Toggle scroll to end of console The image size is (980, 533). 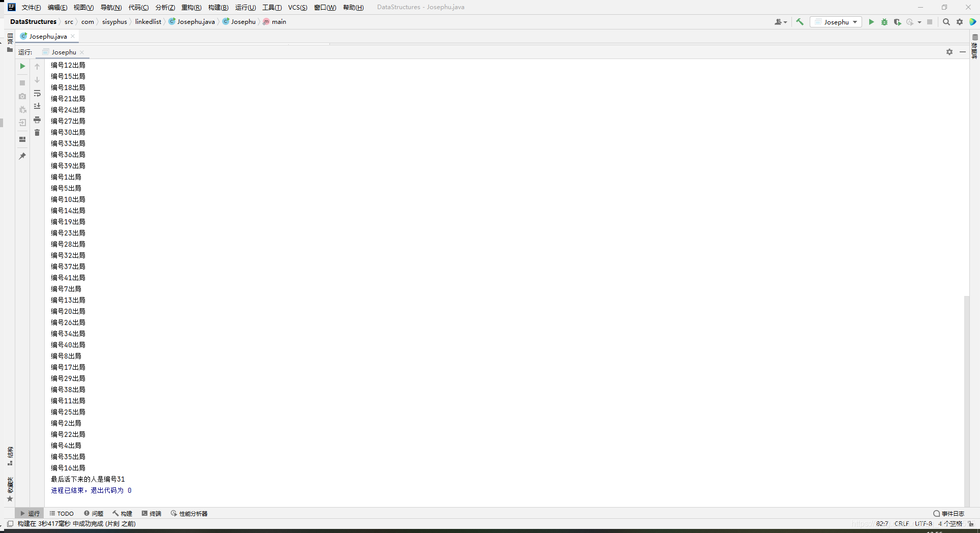37,106
